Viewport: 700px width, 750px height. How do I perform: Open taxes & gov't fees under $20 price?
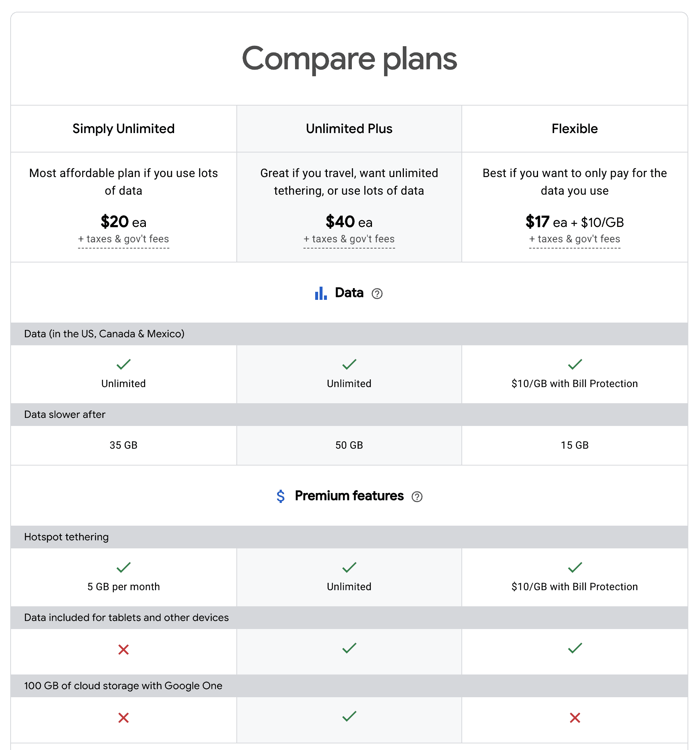tap(124, 239)
